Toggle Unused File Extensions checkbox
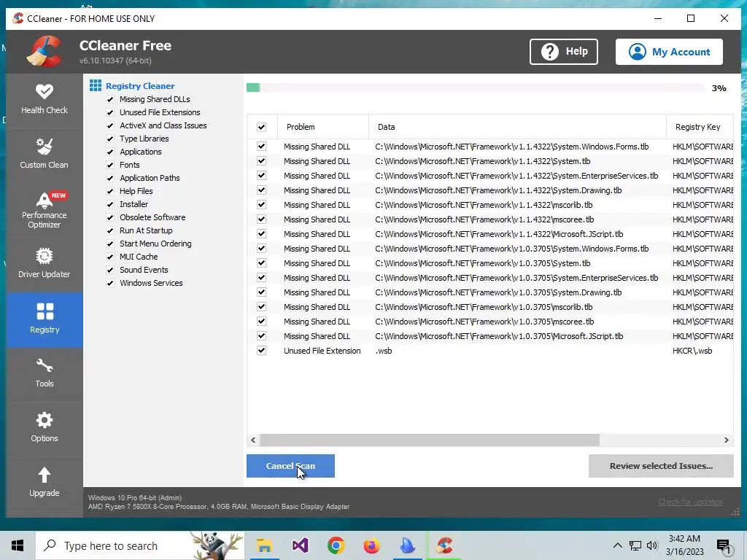The height and width of the screenshot is (560, 747). [110, 112]
